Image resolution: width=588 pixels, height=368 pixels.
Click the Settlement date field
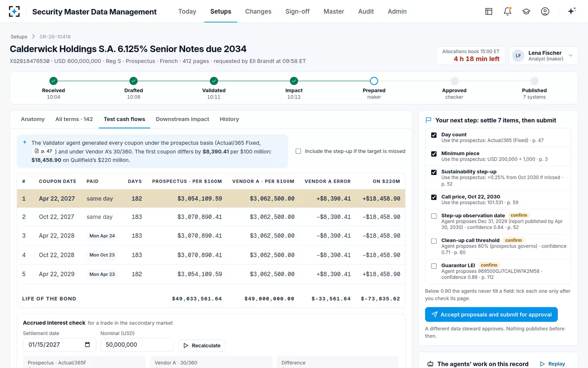pyautogui.click(x=59, y=345)
